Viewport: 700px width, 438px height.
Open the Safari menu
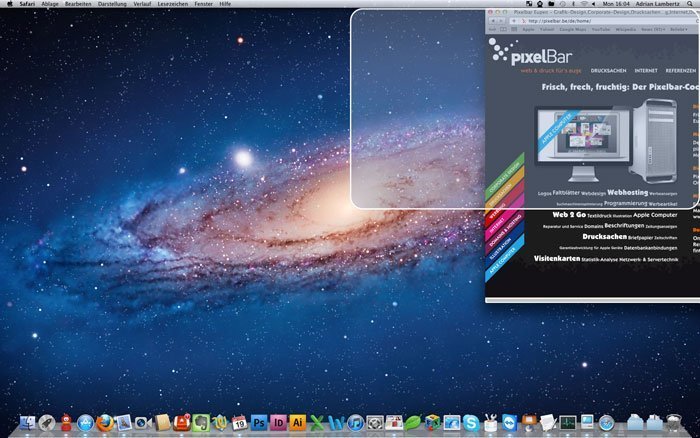[27, 4]
